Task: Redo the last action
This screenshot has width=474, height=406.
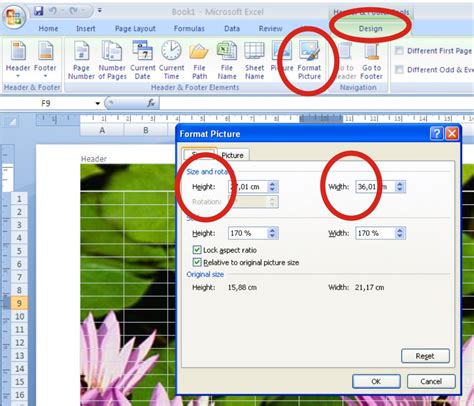Action: (x=73, y=11)
